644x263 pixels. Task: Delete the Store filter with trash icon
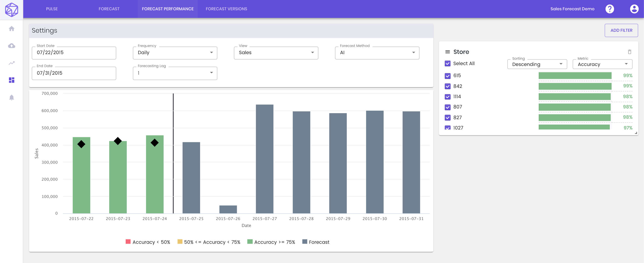tap(629, 52)
